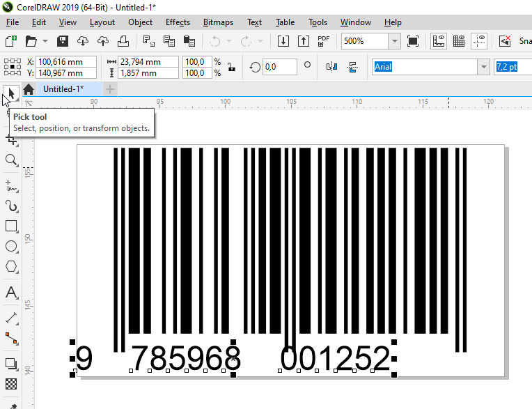Click the Import icon
The width and height of the screenshot is (532, 409).
283,41
